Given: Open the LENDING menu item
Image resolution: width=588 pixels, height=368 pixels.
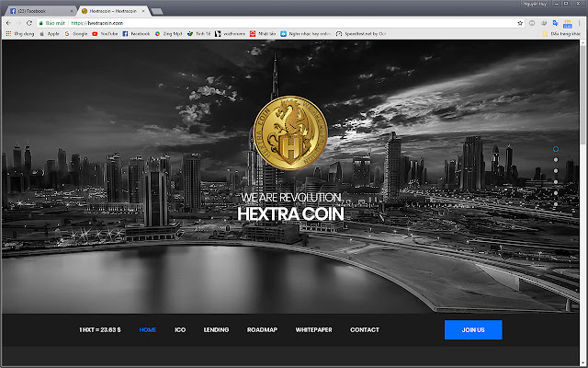Looking at the screenshot, I should tap(217, 329).
